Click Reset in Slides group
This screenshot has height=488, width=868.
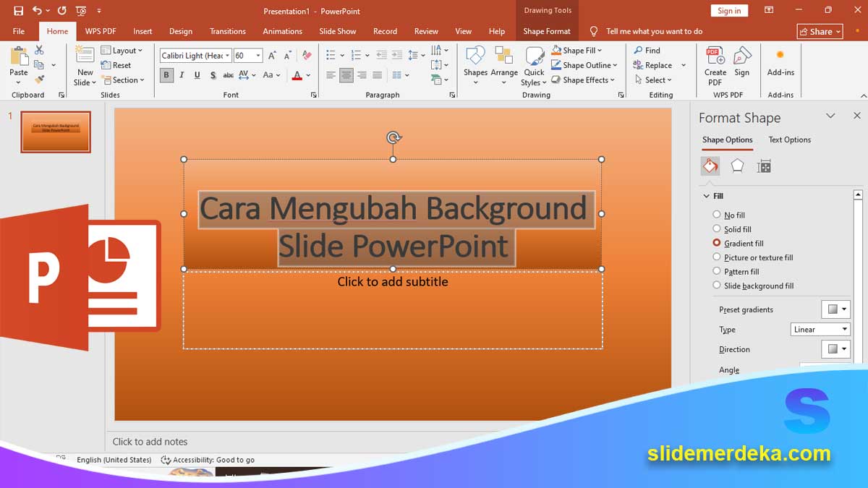(116, 65)
